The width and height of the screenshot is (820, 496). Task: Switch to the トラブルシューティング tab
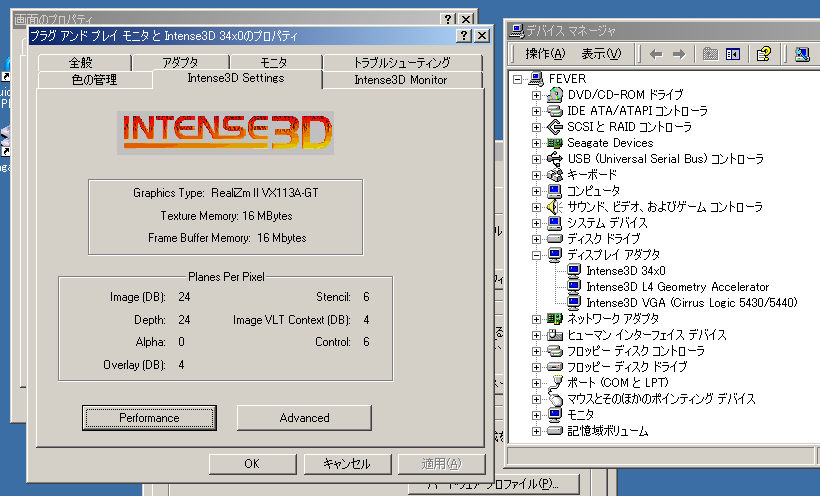(x=402, y=63)
